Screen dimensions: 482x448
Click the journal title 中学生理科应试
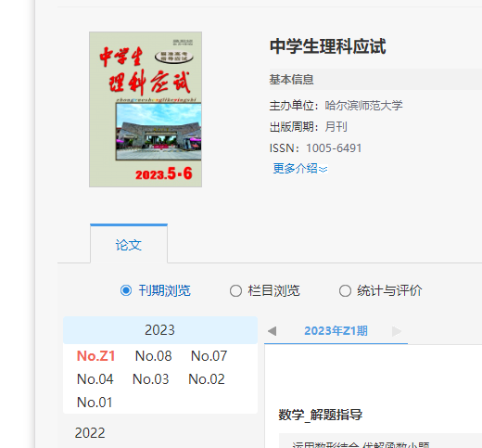(328, 46)
